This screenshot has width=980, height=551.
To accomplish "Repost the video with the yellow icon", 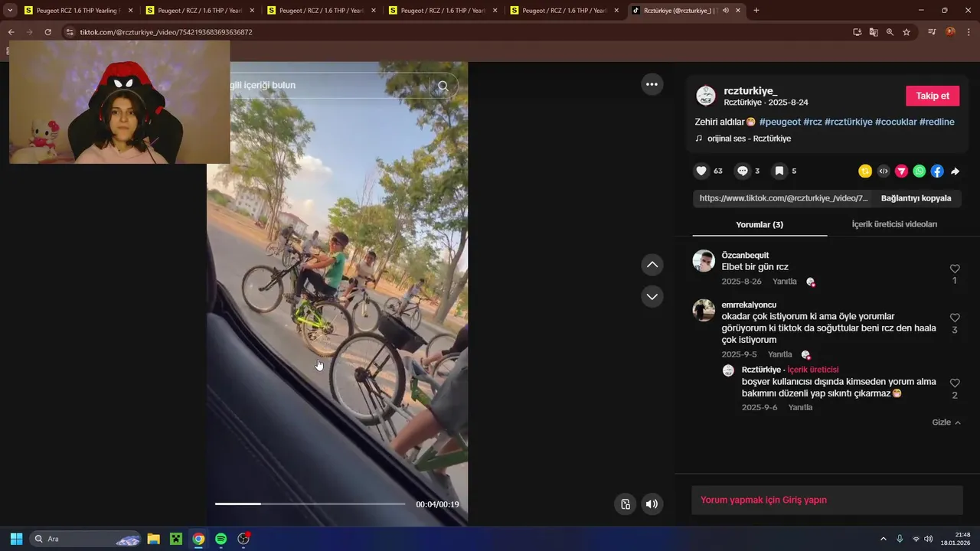I will click(865, 171).
